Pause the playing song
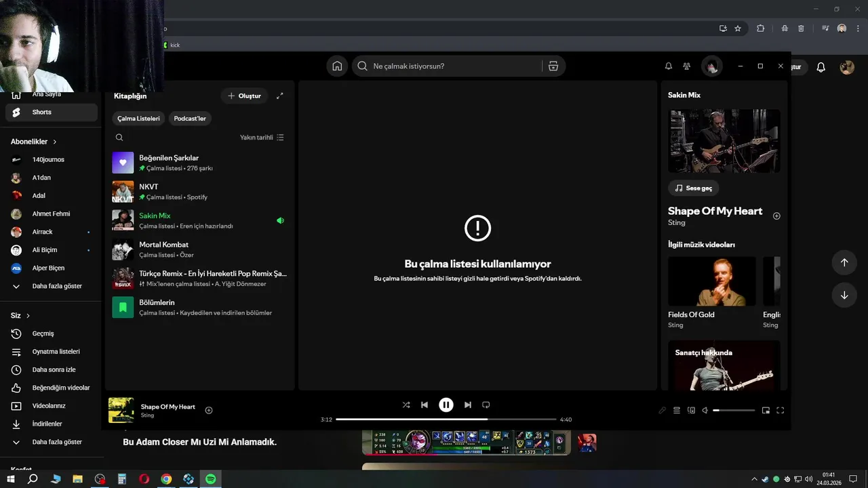868x488 pixels. pyautogui.click(x=446, y=405)
